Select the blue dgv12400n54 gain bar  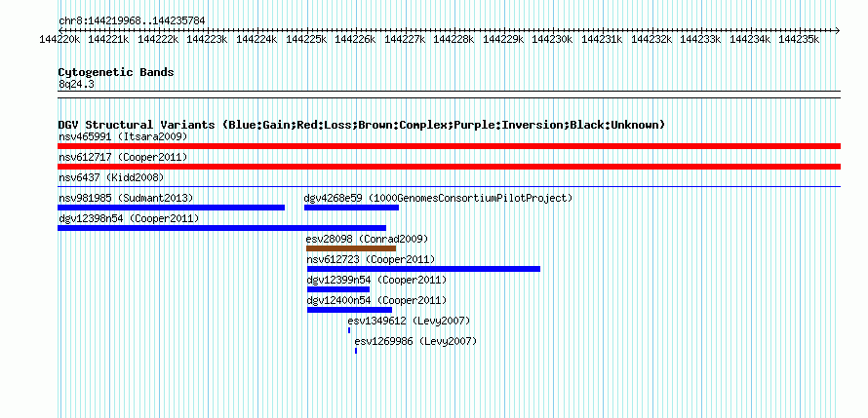[x=349, y=310]
